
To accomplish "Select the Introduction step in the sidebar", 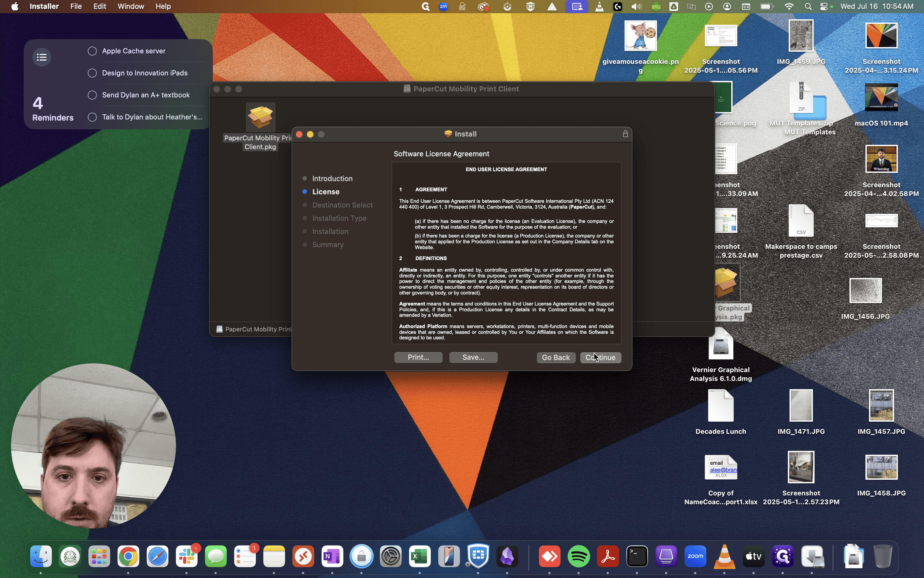I will tap(332, 179).
